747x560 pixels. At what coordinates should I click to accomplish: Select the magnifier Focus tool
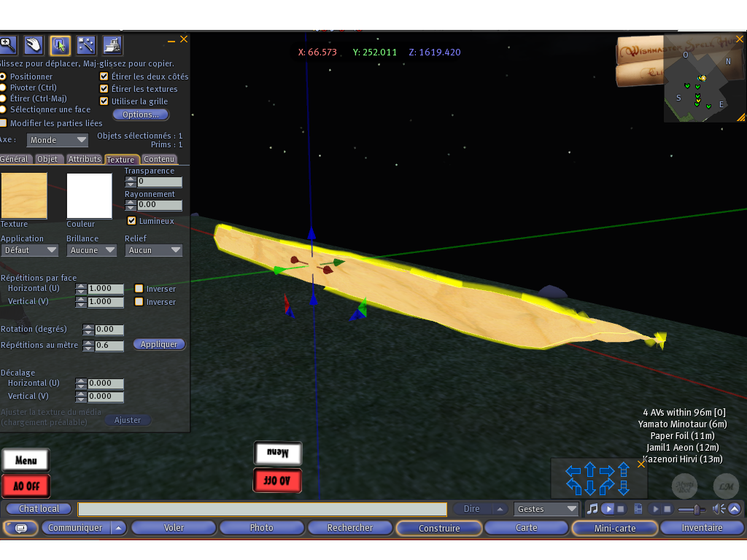pos(7,45)
